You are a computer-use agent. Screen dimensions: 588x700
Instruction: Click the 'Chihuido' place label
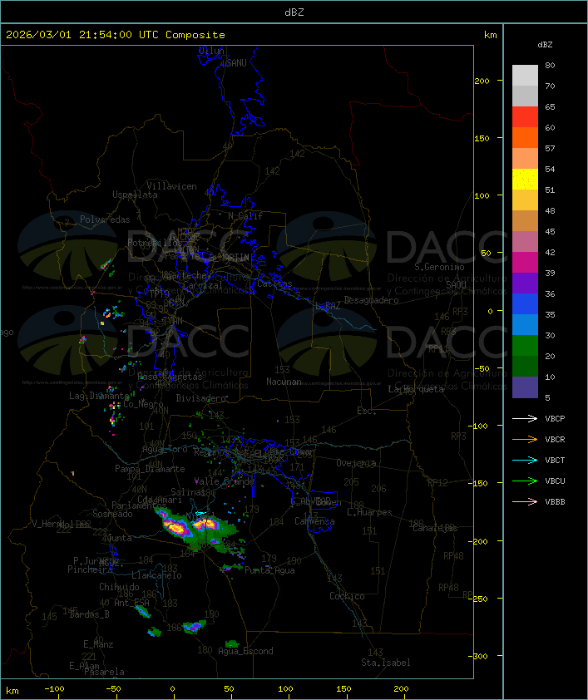pos(119,587)
